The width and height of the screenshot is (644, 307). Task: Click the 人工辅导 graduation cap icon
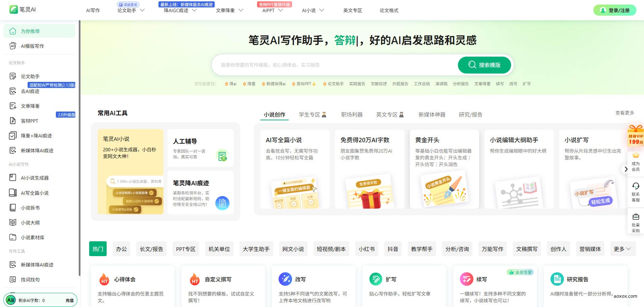(x=222, y=156)
